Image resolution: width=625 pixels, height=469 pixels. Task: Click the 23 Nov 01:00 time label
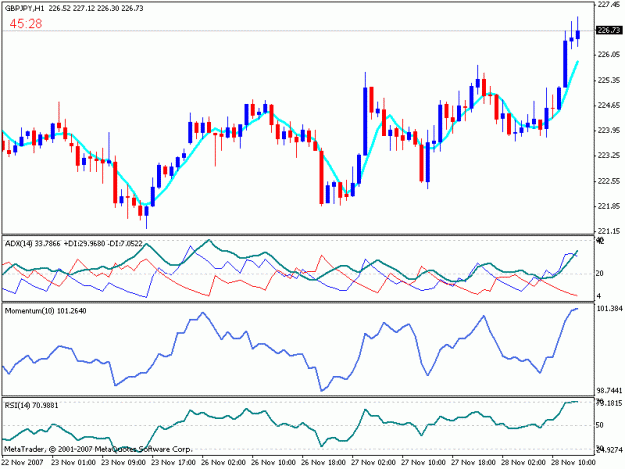point(74,463)
